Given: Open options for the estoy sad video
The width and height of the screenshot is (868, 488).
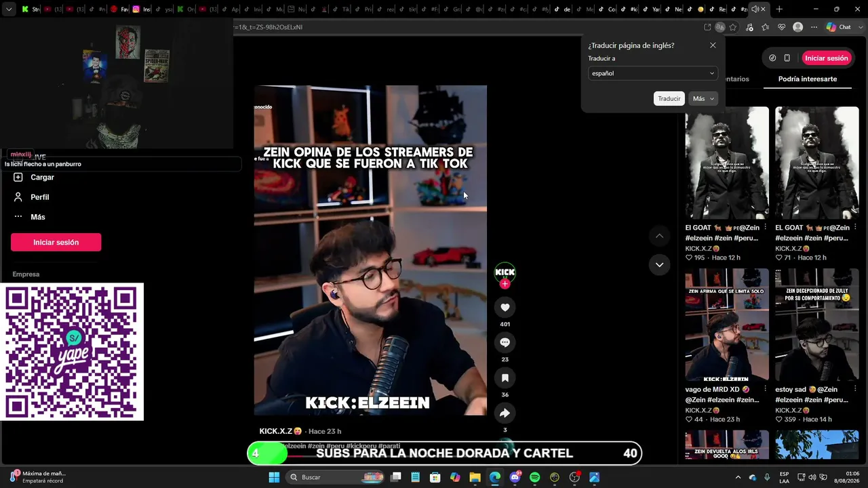Looking at the screenshot, I should 855,390.
